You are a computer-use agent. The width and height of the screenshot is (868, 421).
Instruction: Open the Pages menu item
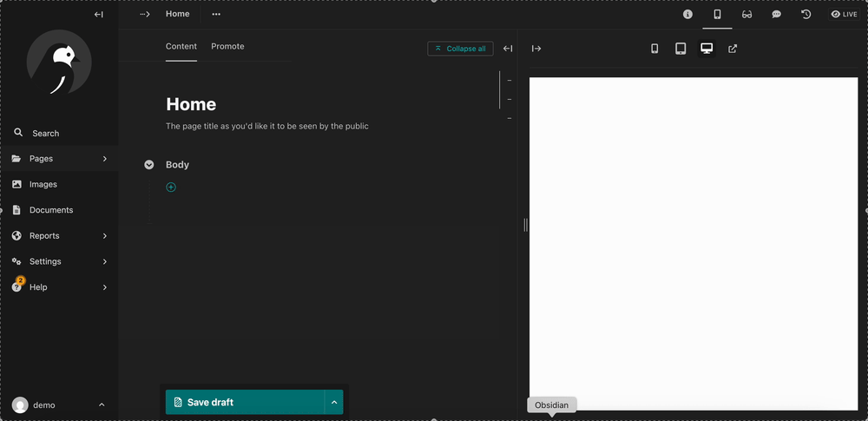click(x=59, y=159)
